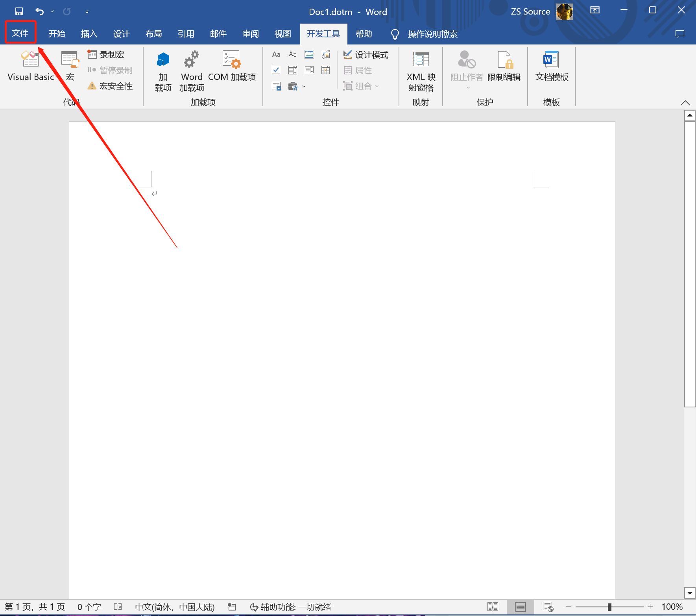Click the Save icon in title bar
This screenshot has height=616, width=696.
coord(19,11)
